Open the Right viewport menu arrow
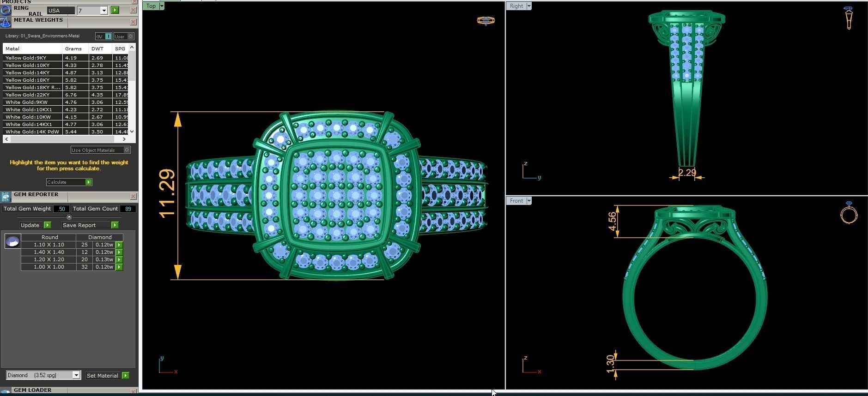The width and height of the screenshot is (868, 396). (529, 6)
